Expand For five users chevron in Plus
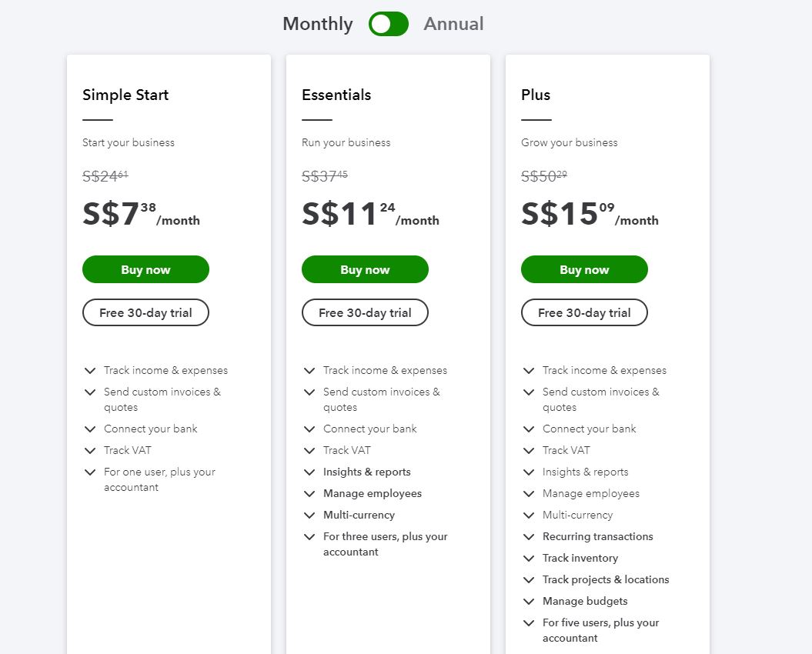 tap(529, 622)
